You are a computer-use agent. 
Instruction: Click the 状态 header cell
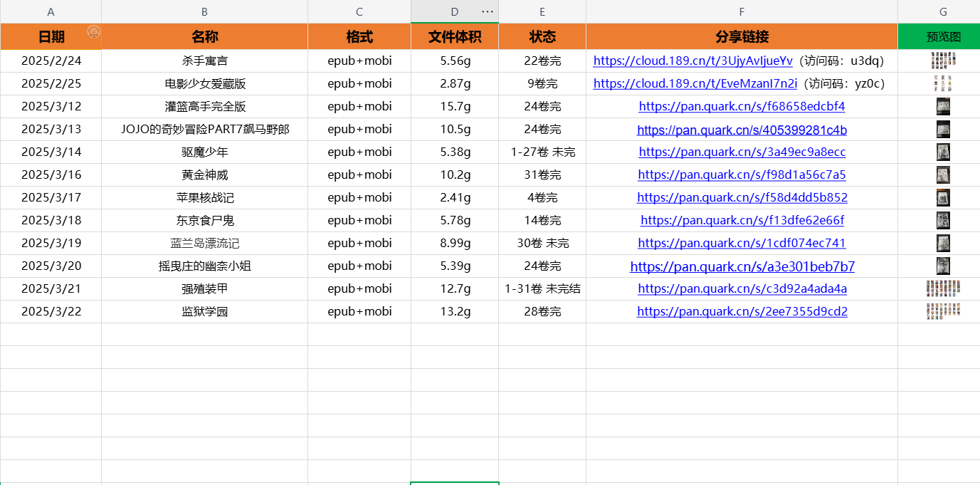pos(542,37)
